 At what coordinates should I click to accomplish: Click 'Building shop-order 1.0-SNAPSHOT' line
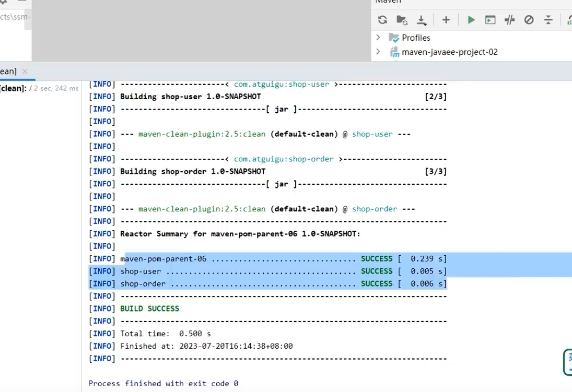pyautogui.click(x=193, y=171)
